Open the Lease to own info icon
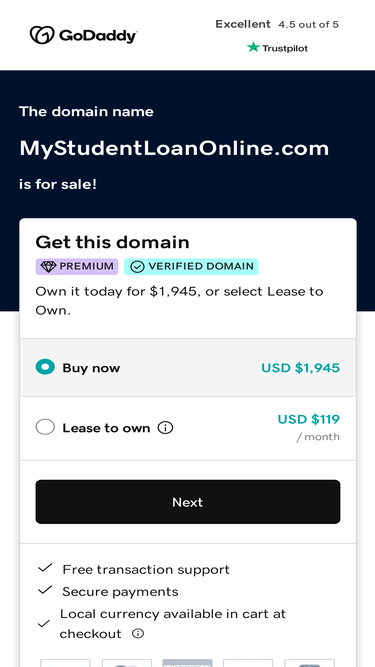This screenshot has height=667, width=375. [165, 428]
